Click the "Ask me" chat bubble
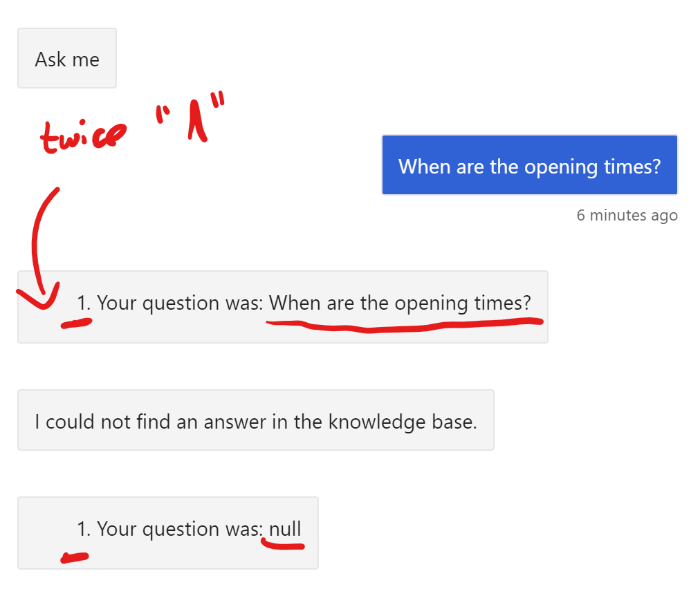The width and height of the screenshot is (700, 589). pos(67,58)
